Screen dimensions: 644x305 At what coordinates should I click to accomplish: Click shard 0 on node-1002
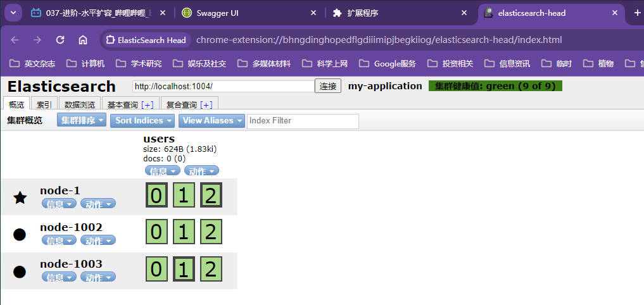156,232
